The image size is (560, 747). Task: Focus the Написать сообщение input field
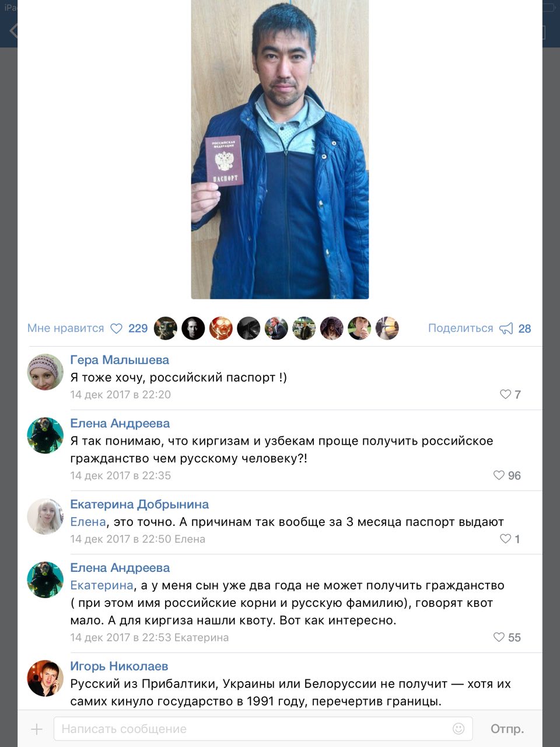[x=263, y=729]
